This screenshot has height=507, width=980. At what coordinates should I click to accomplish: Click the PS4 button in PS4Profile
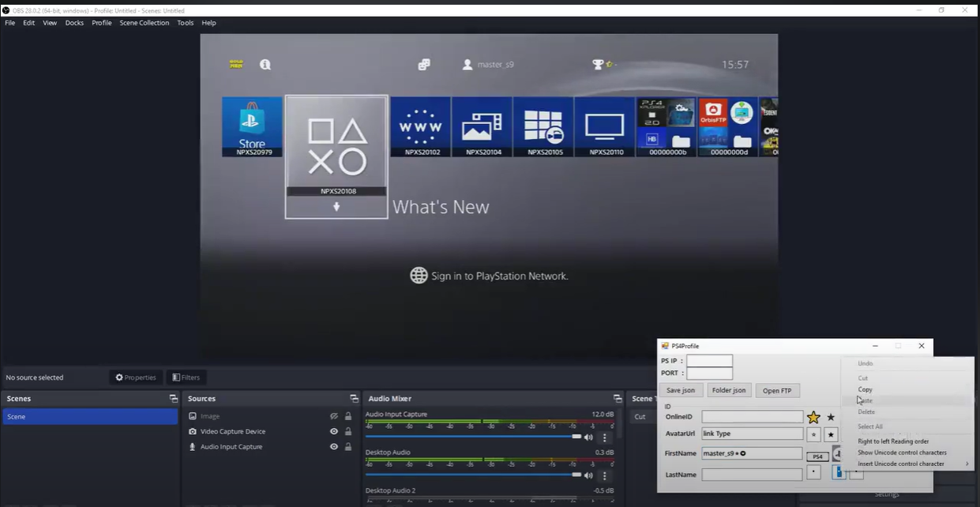(x=817, y=456)
